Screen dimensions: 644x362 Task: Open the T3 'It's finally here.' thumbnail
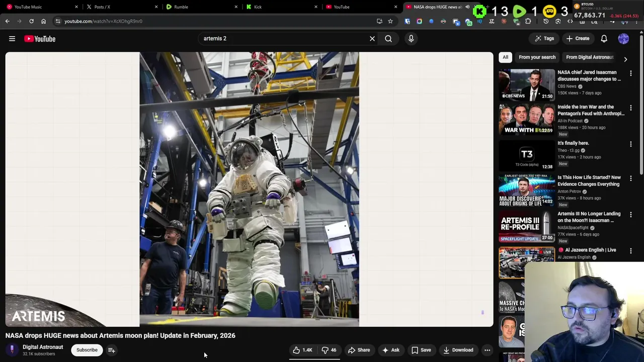527,155
